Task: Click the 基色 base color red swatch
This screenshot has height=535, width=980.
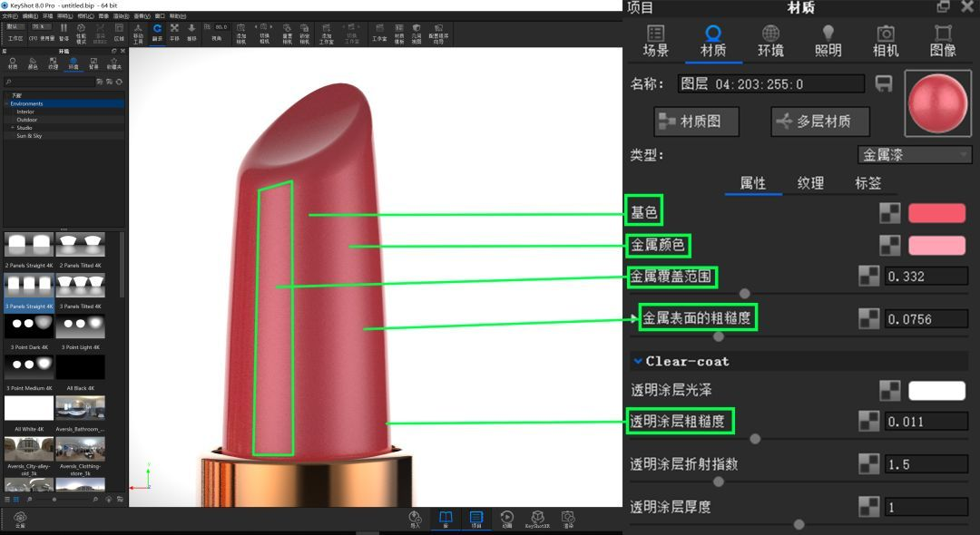Action: point(936,213)
